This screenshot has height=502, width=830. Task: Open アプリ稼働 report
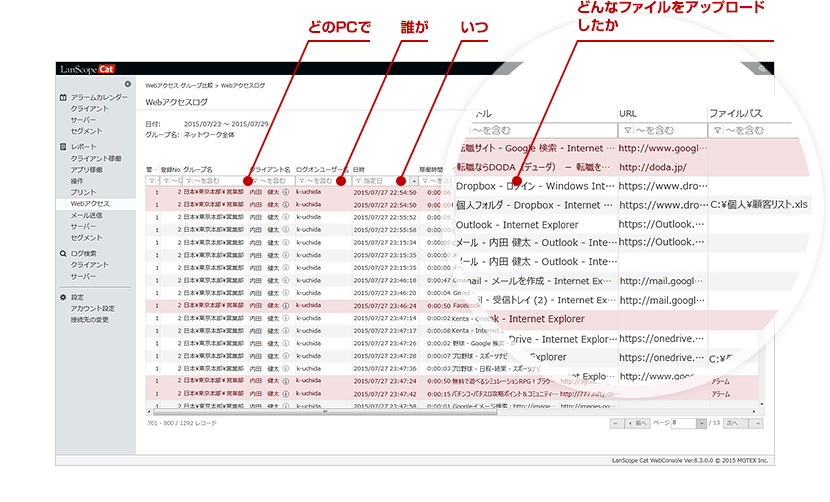click(86, 170)
